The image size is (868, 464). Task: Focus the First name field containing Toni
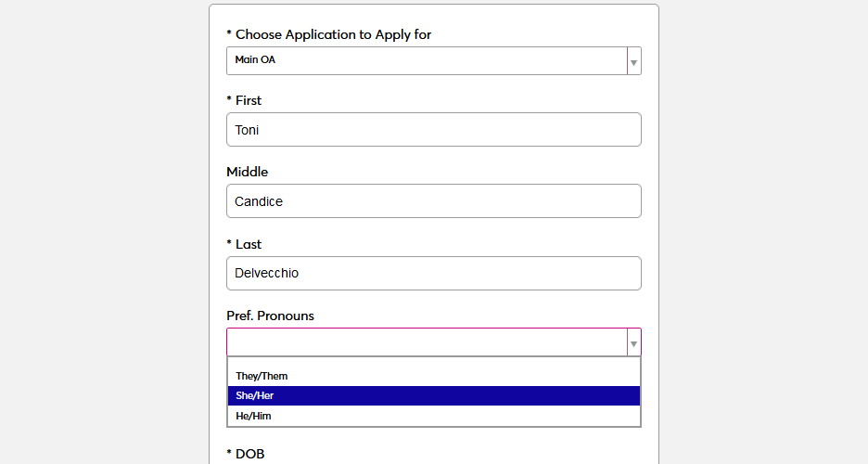pyautogui.click(x=433, y=130)
